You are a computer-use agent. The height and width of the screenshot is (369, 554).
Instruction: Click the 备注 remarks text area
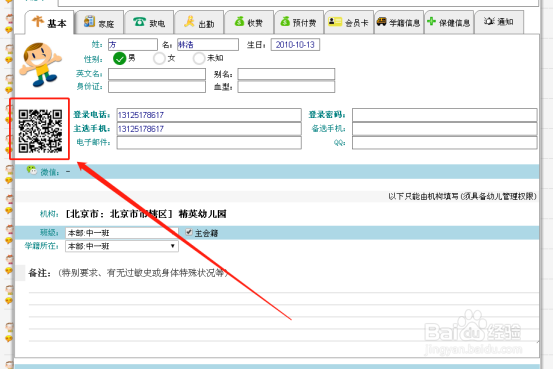[283, 311]
